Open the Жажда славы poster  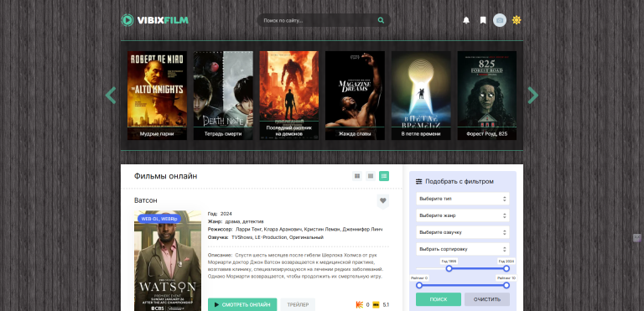point(355,96)
